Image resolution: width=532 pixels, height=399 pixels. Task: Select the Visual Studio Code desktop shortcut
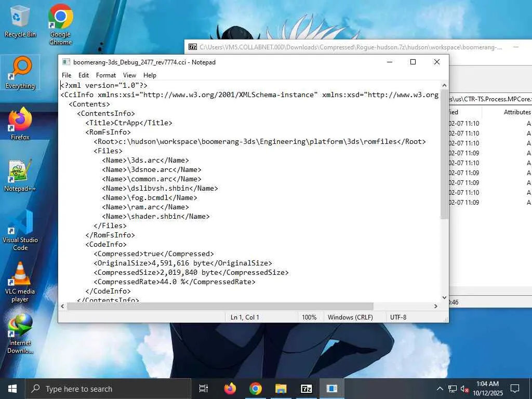(x=20, y=231)
